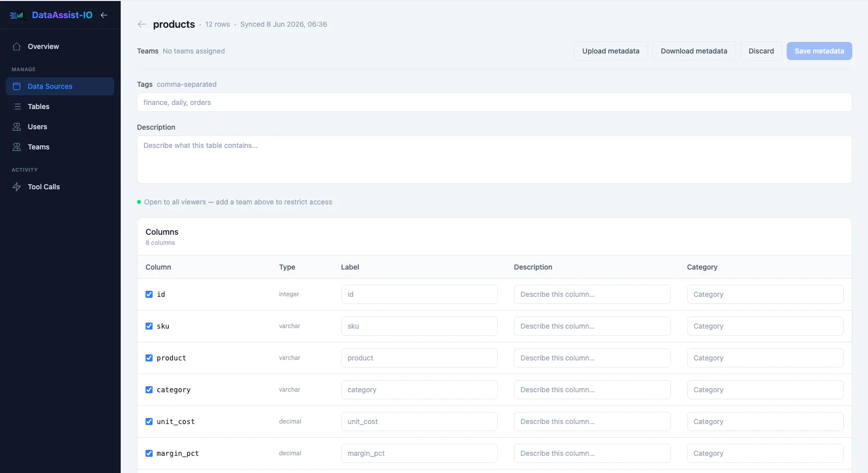Edit the label field for product
This screenshot has height=473, width=868.
tap(419, 358)
